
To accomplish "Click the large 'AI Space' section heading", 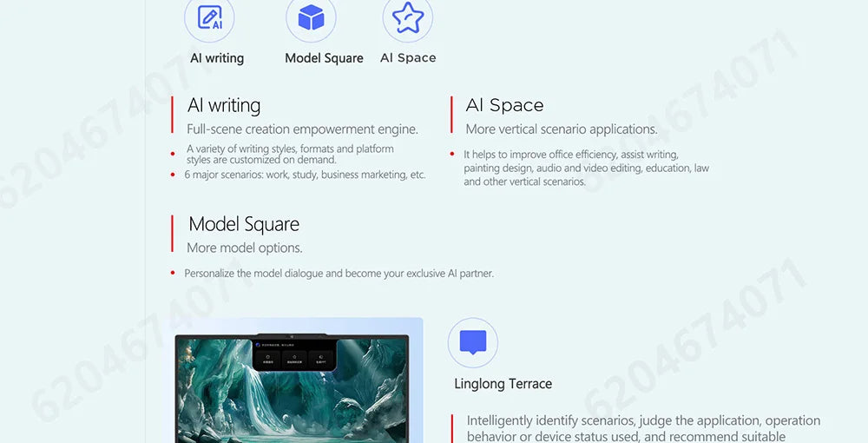I will tap(504, 105).
